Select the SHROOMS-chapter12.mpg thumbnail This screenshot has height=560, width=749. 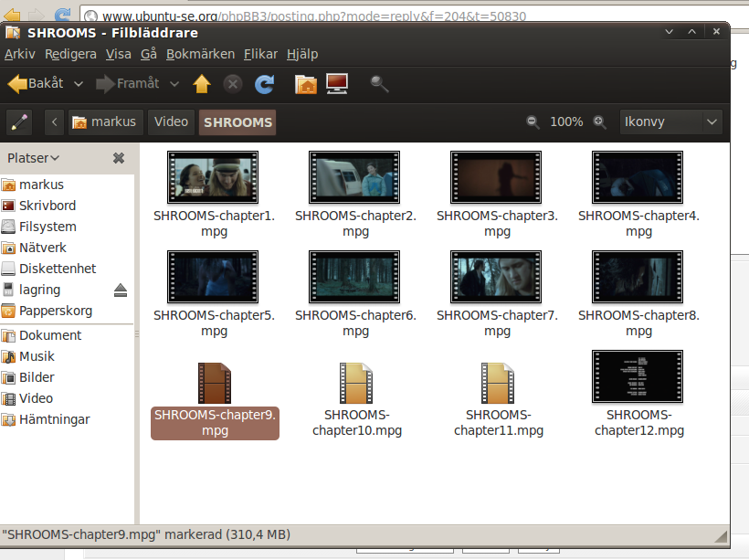pos(638,376)
